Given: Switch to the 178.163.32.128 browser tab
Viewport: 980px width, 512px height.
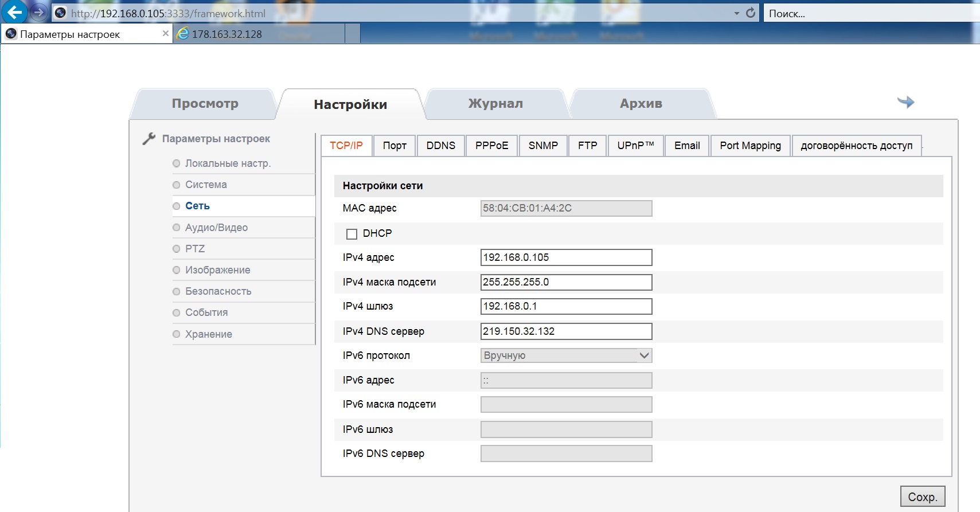Looking at the screenshot, I should coord(227,34).
